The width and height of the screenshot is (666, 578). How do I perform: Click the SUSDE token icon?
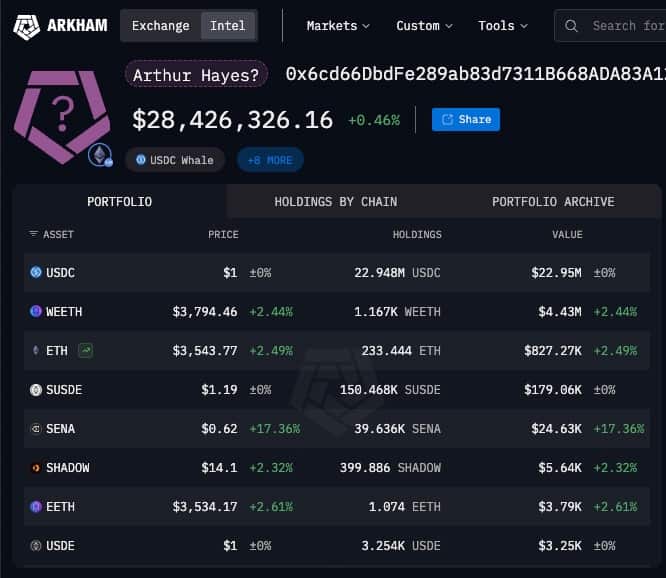[x=36, y=390]
